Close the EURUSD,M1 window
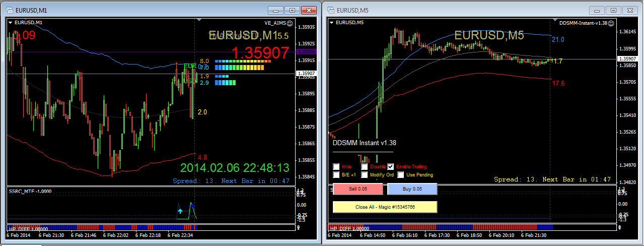 tap(308, 10)
